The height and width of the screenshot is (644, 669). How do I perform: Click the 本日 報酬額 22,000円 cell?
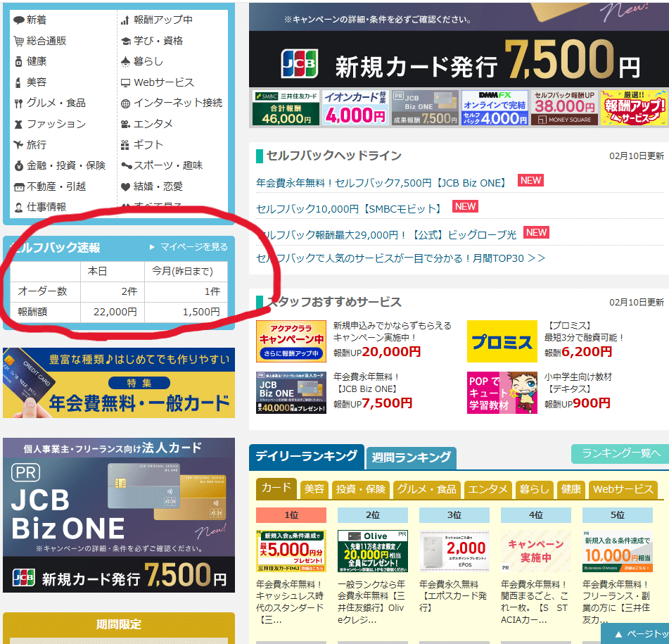(x=113, y=312)
